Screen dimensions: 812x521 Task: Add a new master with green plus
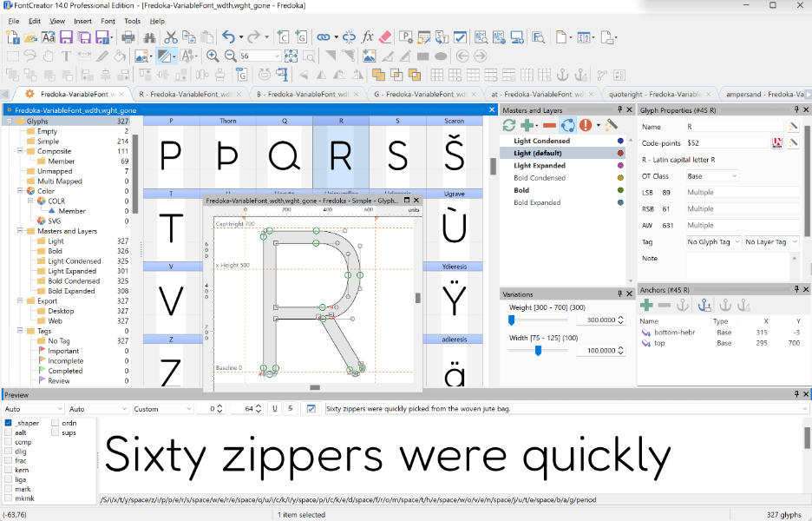click(x=527, y=125)
